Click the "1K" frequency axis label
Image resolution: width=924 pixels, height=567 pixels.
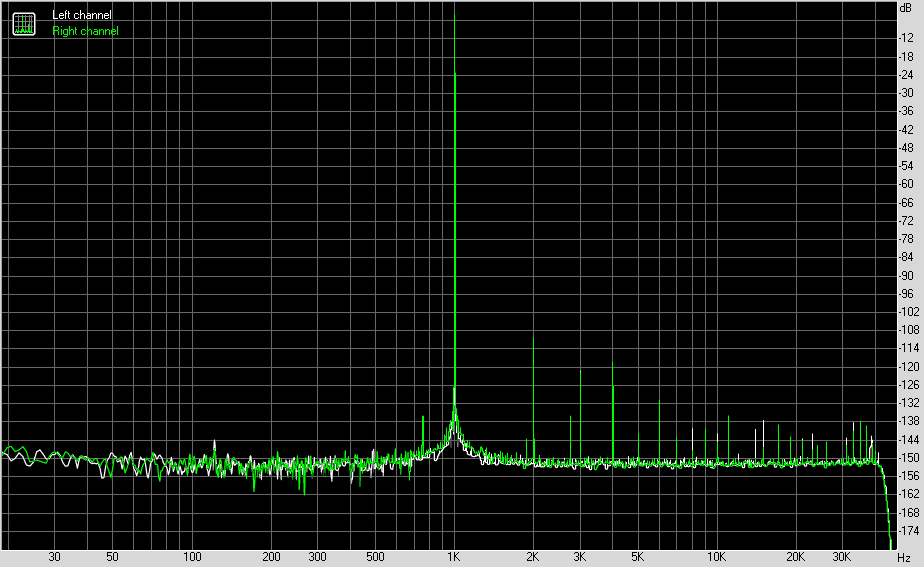454,557
